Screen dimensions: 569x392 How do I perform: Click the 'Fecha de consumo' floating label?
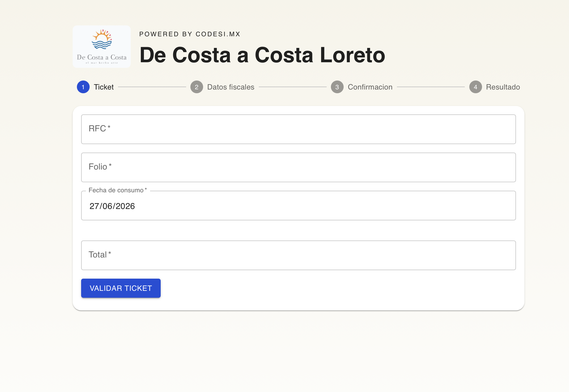click(118, 190)
